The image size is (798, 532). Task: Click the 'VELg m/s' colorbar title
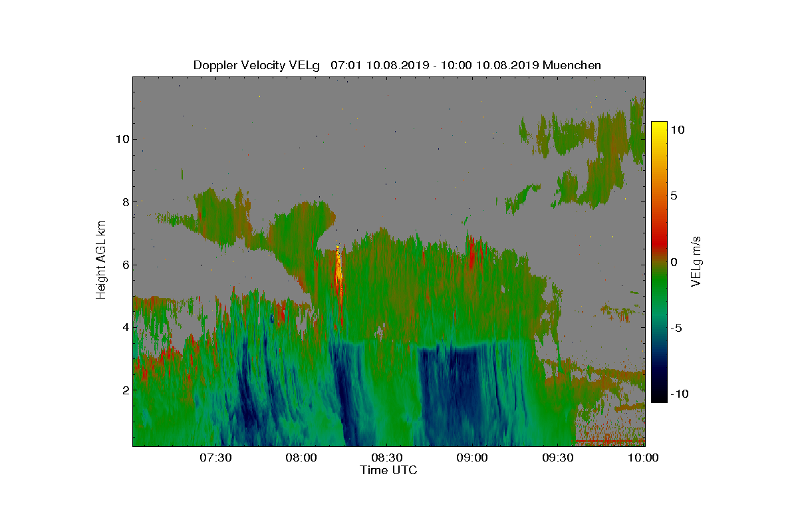pyautogui.click(x=698, y=261)
